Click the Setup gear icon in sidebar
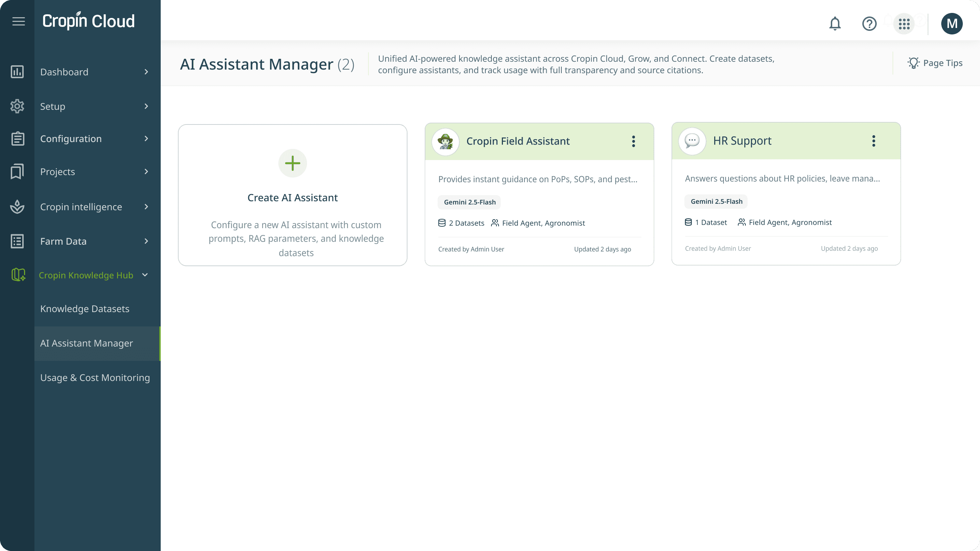 [17, 106]
